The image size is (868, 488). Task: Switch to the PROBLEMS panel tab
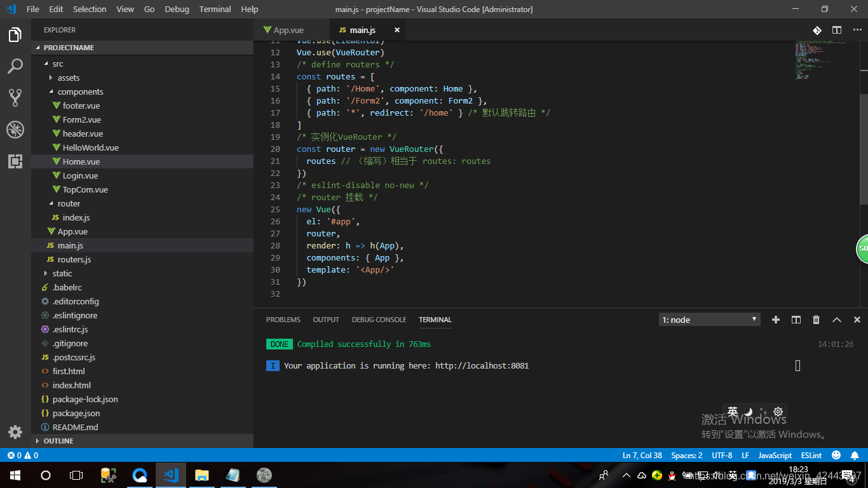coord(283,320)
